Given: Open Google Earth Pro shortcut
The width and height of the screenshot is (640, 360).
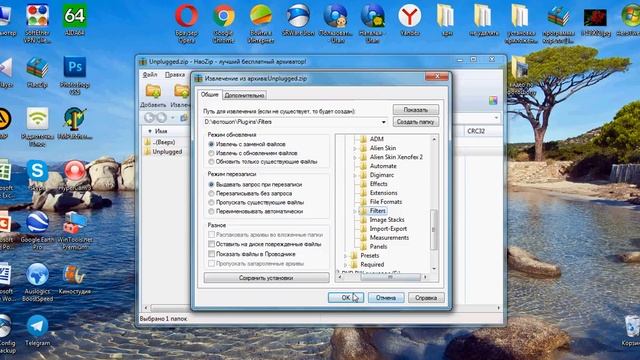Looking at the screenshot, I should coord(37,222).
